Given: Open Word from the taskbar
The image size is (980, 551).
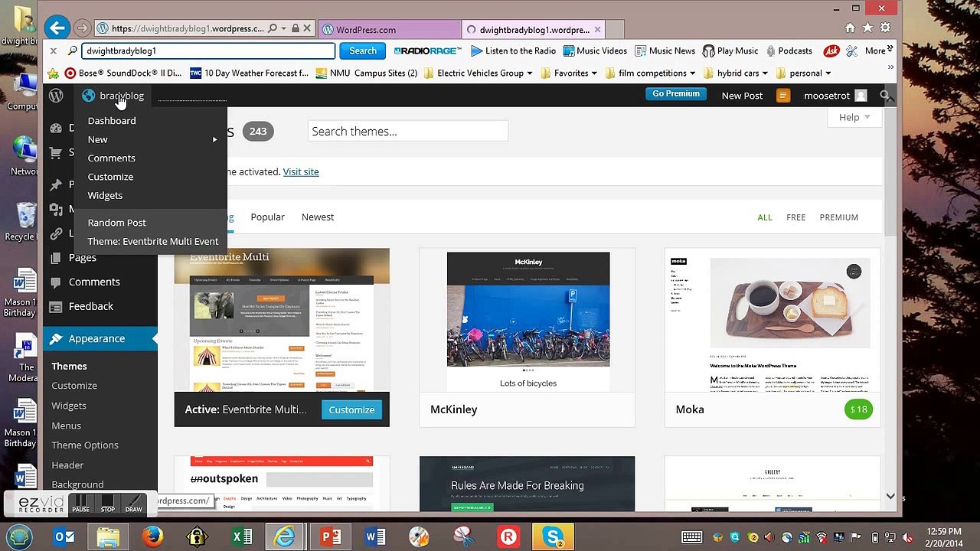Looking at the screenshot, I should (375, 536).
